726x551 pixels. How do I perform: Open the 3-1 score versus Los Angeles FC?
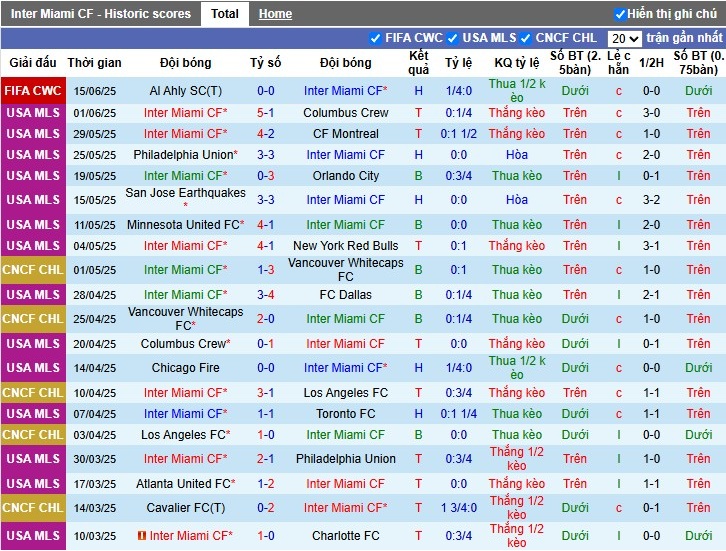coord(266,393)
